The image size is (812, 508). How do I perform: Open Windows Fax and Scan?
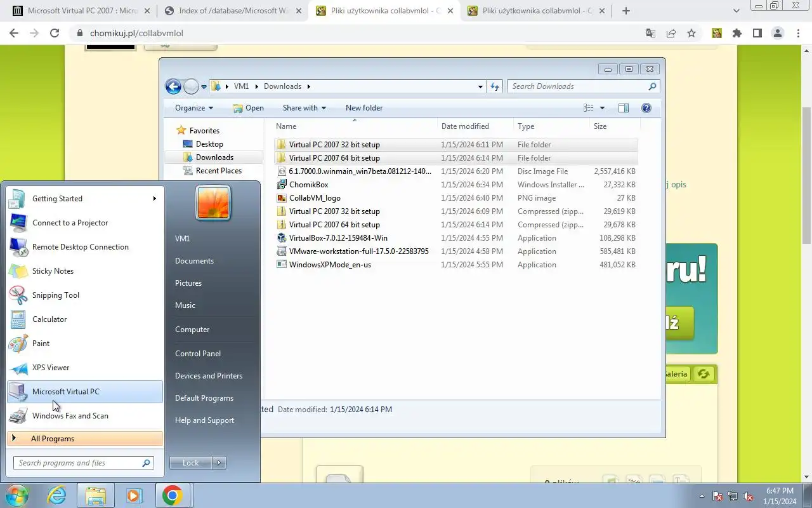point(84,416)
